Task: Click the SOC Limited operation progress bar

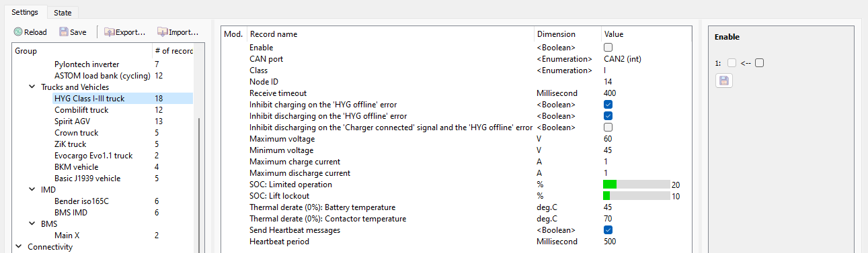Action: click(636, 185)
